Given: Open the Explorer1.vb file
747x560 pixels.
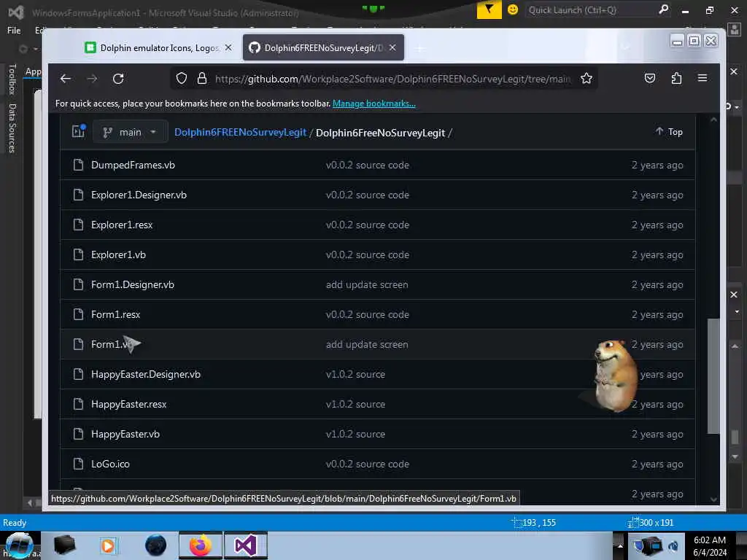Looking at the screenshot, I should point(118,254).
